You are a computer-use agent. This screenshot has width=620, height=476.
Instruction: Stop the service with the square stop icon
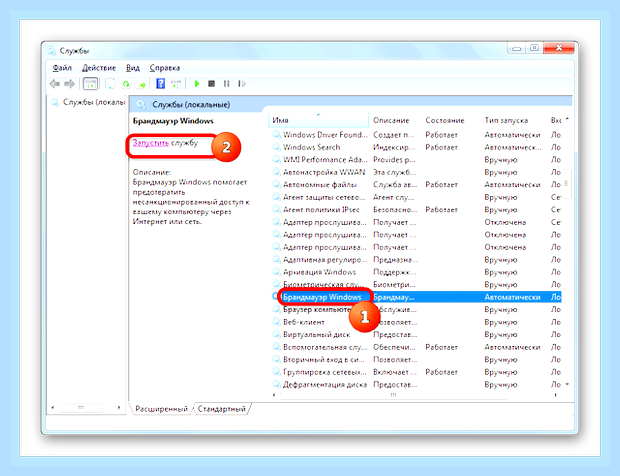click(212, 83)
